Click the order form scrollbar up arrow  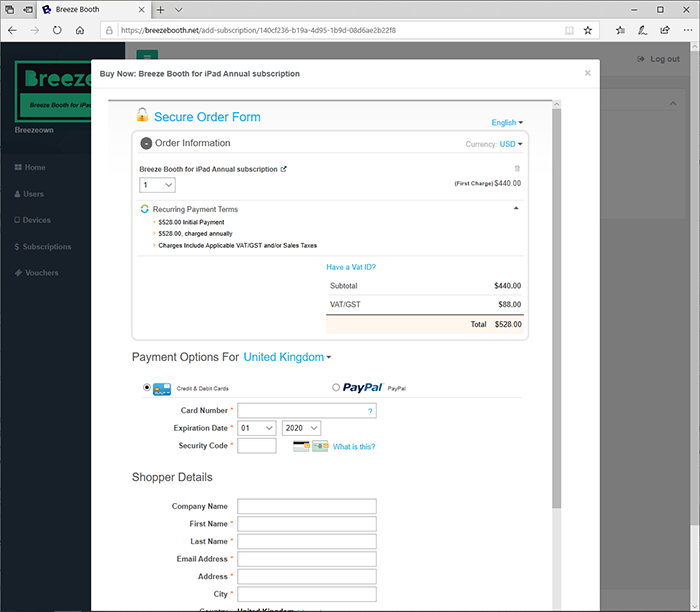point(556,104)
